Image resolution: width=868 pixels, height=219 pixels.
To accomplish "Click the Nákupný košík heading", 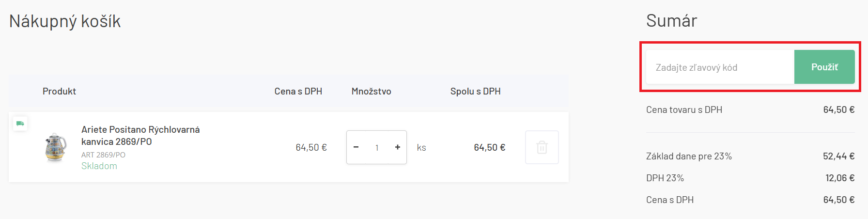I will (x=65, y=21).
